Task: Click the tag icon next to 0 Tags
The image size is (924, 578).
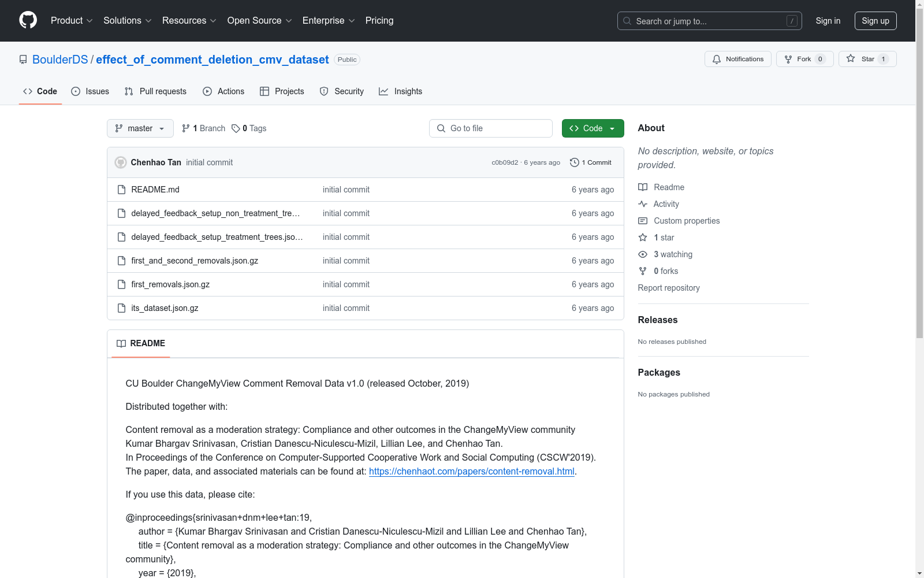Action: coord(236,128)
